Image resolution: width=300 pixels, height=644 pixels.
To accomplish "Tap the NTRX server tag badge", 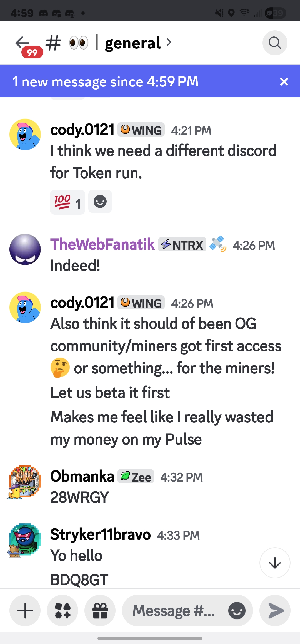I will [x=182, y=245].
